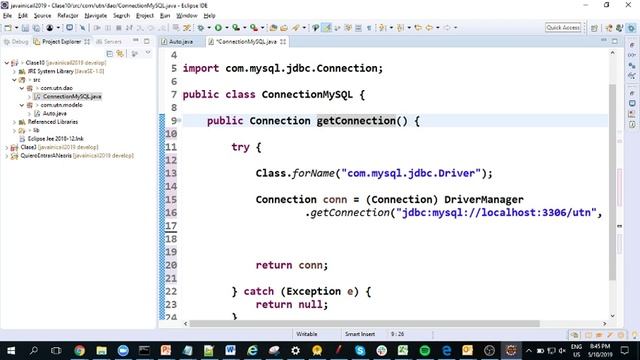Collapse the com.utn.dao package
This screenshot has width=640, height=360.
22,88
